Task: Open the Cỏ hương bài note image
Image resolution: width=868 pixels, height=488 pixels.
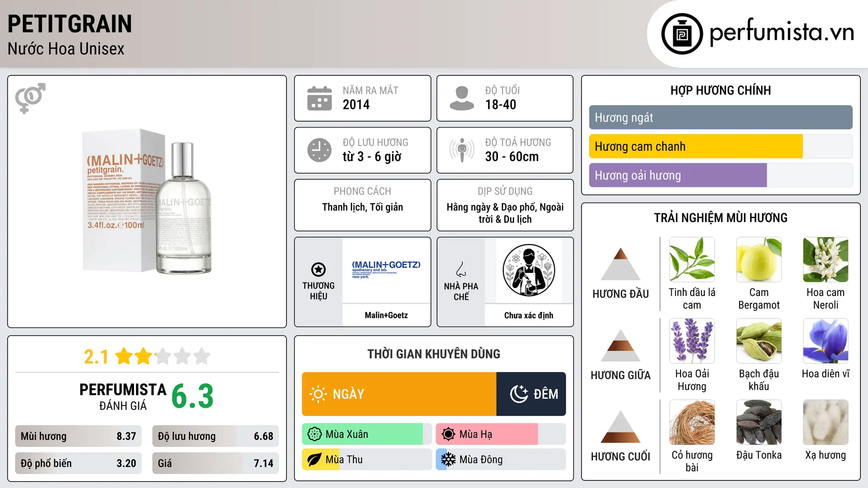Action: (x=692, y=422)
